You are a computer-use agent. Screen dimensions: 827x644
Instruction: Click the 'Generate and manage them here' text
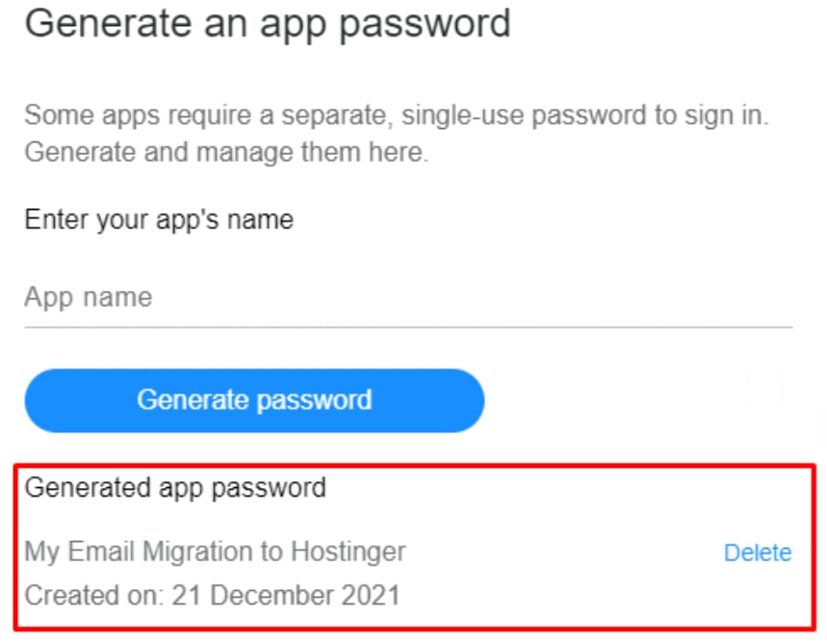[x=225, y=152]
